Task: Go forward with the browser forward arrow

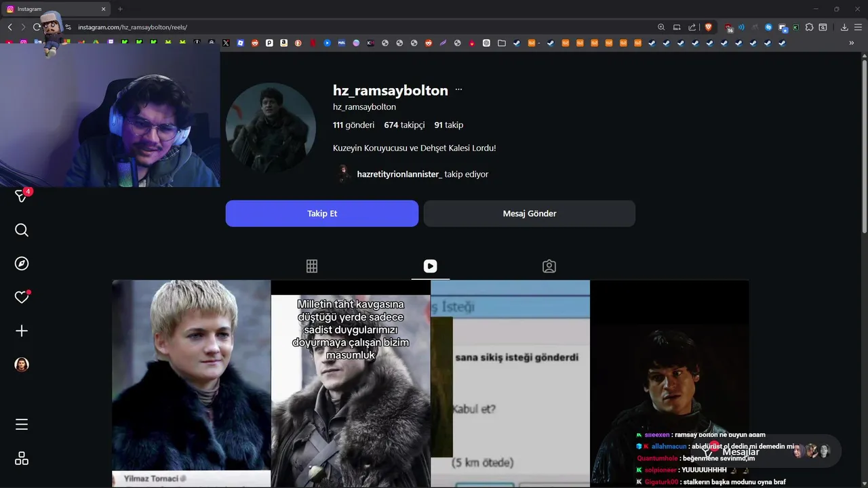Action: (x=23, y=27)
